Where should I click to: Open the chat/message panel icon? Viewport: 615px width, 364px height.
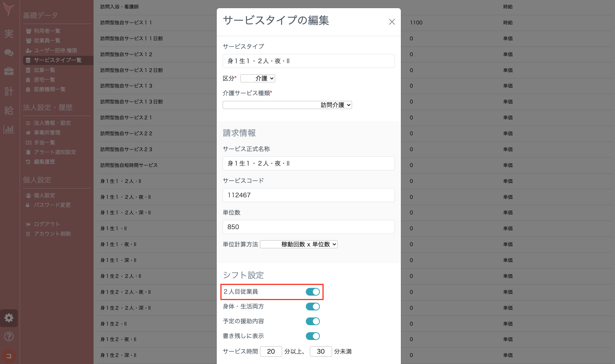tap(9, 53)
